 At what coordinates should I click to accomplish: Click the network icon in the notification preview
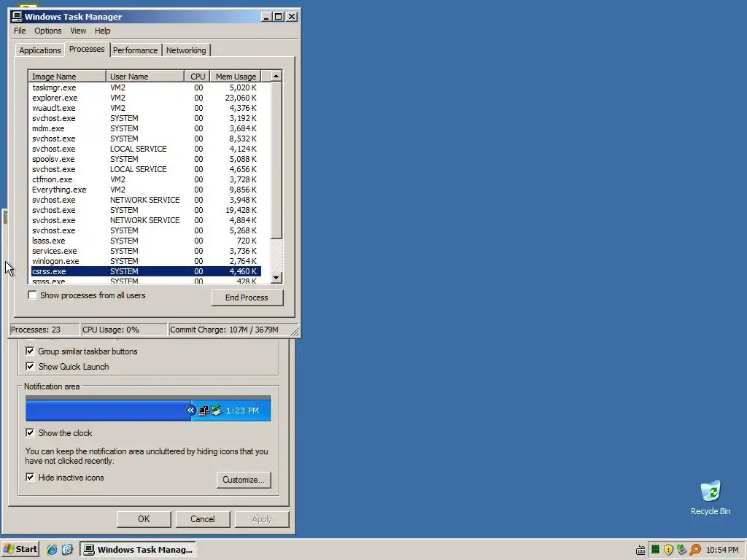204,411
